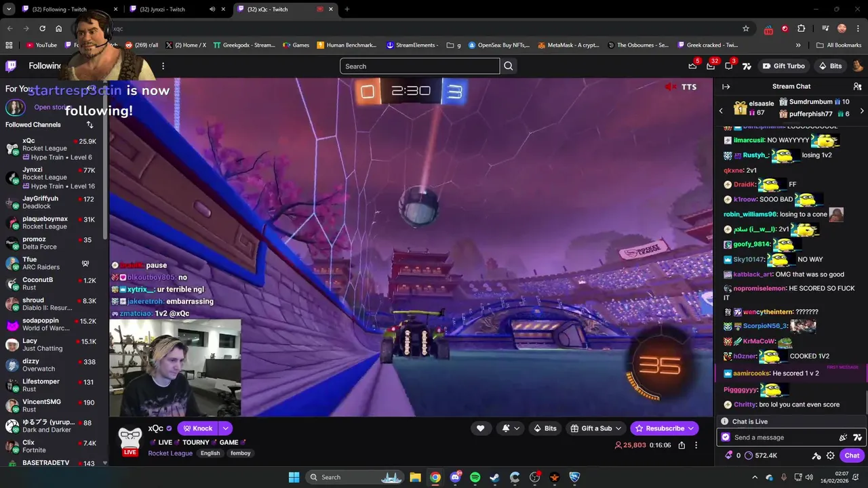Click the Bits button below the video
The width and height of the screenshot is (868, 488).
pyautogui.click(x=545, y=428)
